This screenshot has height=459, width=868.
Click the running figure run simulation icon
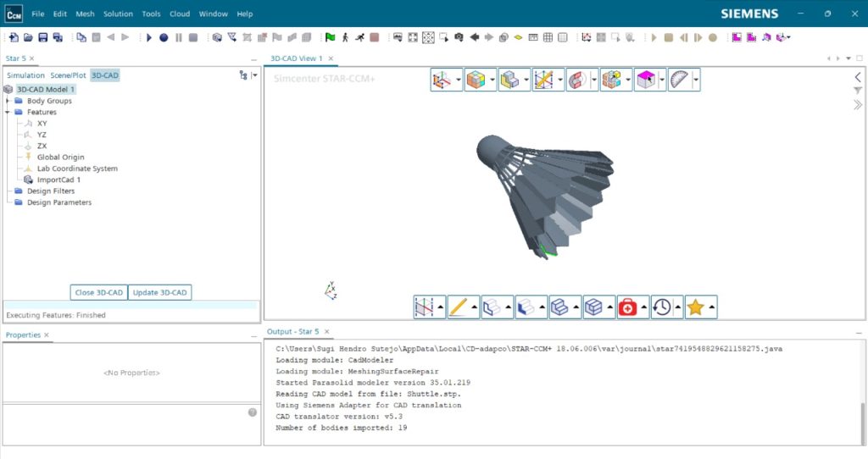tap(359, 37)
